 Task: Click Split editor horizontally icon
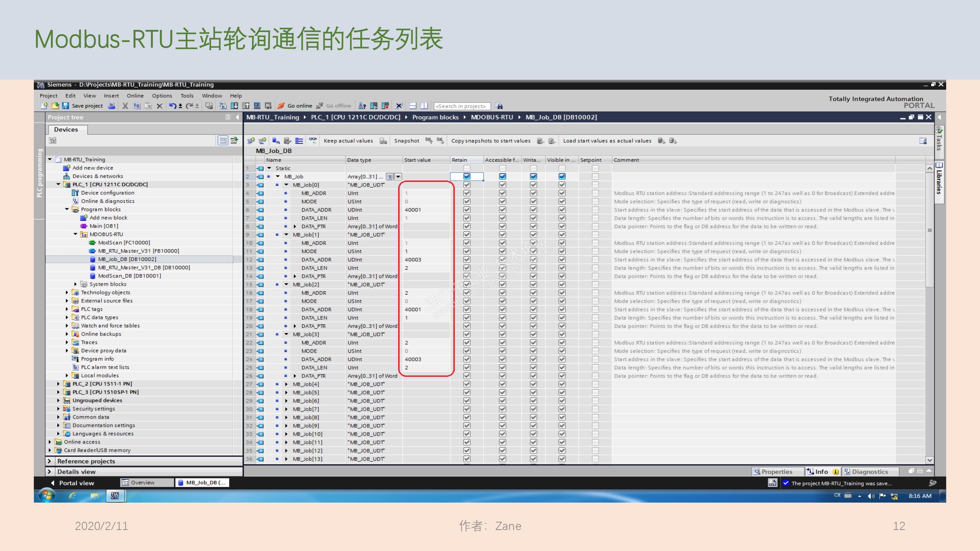click(413, 106)
